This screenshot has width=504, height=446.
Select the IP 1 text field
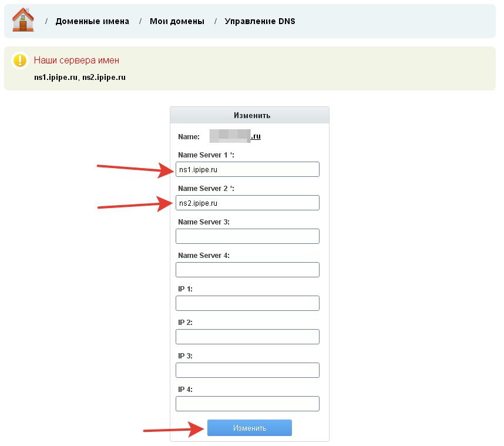pyautogui.click(x=247, y=303)
